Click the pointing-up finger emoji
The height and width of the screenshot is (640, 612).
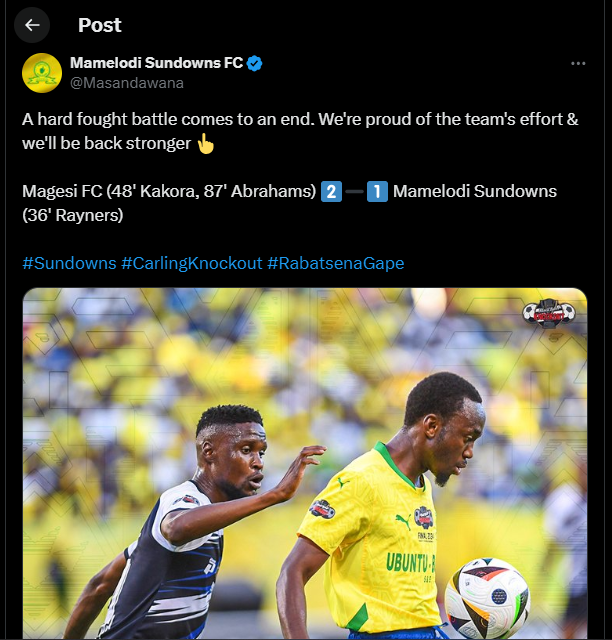[205, 143]
